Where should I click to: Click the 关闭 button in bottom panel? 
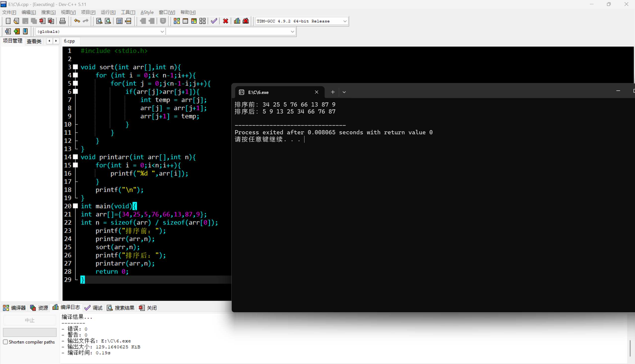coord(148,308)
